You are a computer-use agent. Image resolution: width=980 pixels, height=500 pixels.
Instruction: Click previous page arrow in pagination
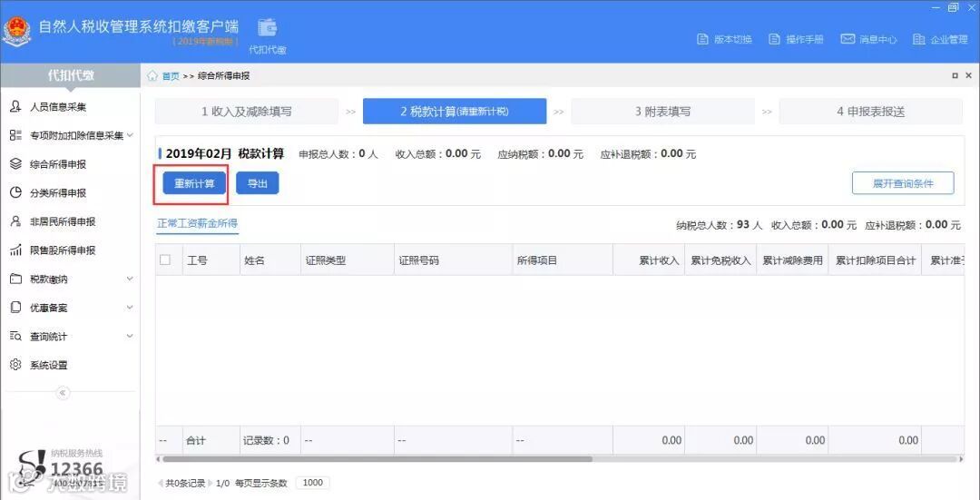[x=162, y=483]
